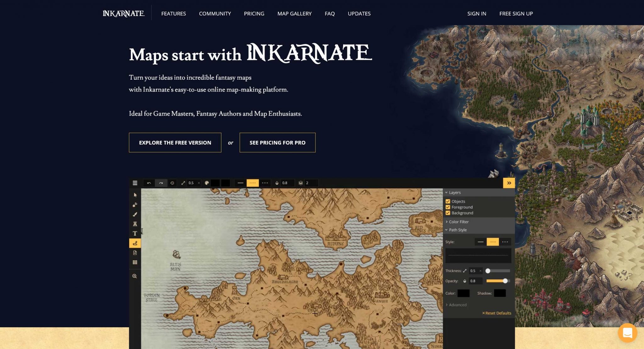
Task: Select the Text tool
Action: (x=135, y=234)
